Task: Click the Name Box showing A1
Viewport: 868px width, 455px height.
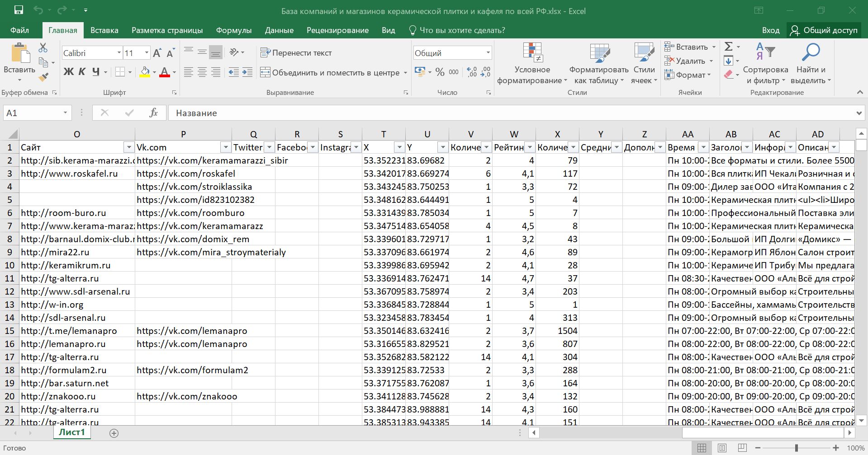Action: (x=32, y=113)
